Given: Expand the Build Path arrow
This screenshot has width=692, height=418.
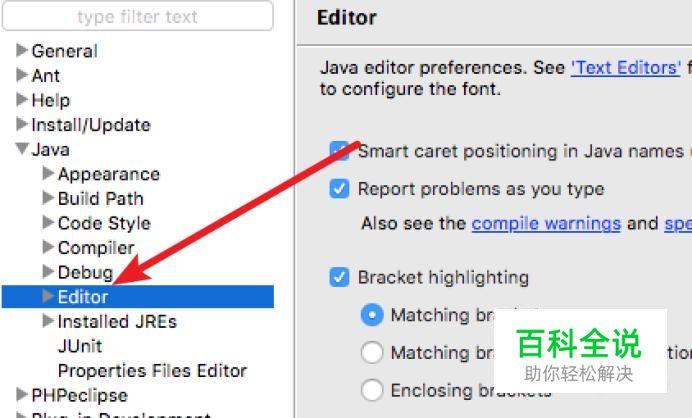Looking at the screenshot, I should (48, 198).
